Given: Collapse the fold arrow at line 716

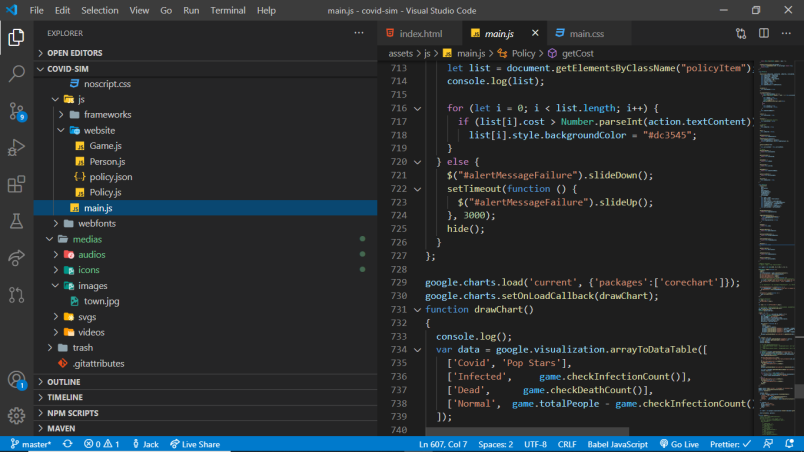Looking at the screenshot, I should tap(418, 108).
